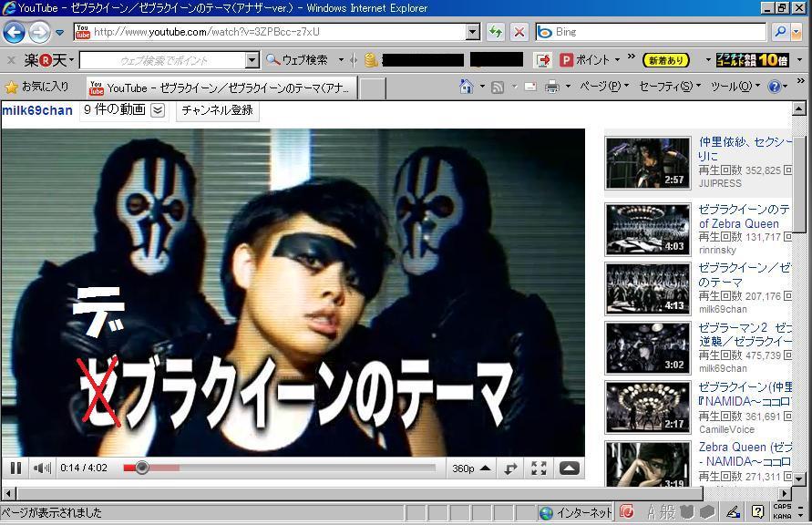Open the milk69chan channel link

36,110
